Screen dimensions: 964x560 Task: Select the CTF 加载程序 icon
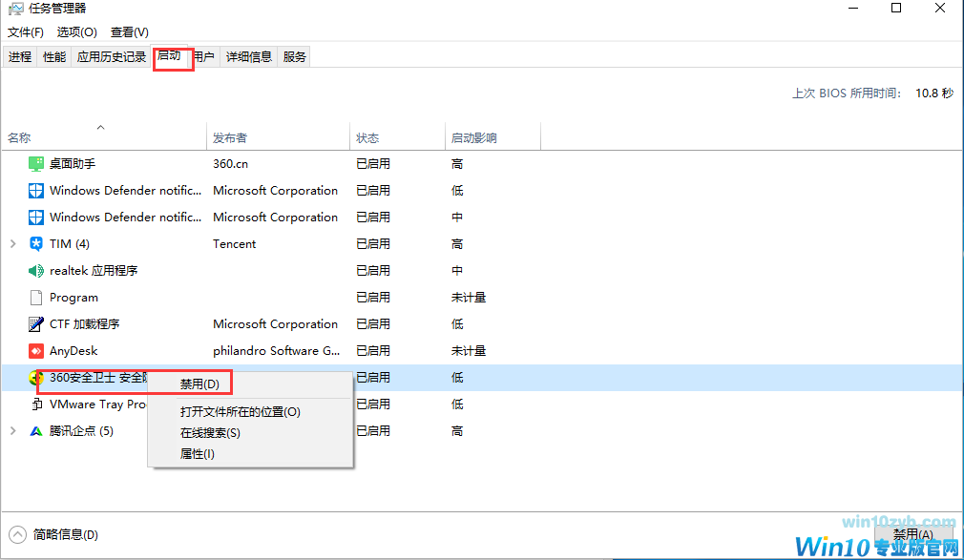(34, 323)
